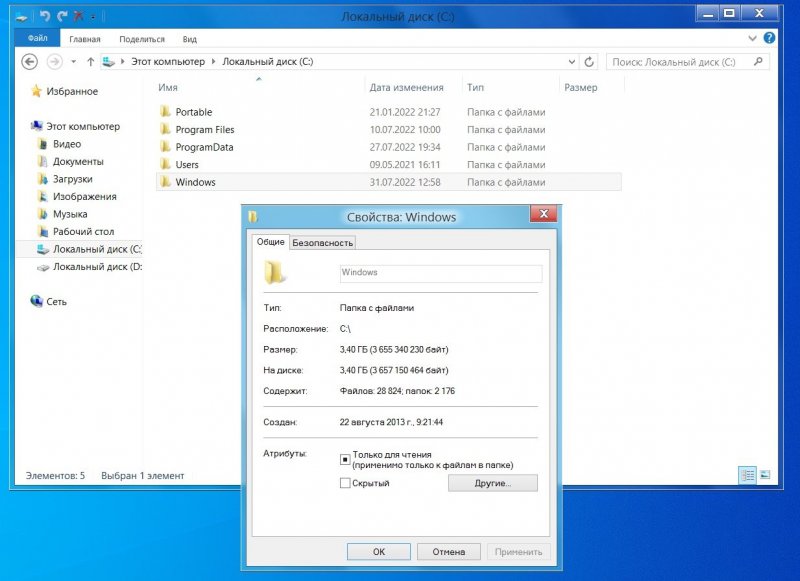The height and width of the screenshot is (581, 800).
Task: Open the 'Файл' menu
Action: coord(38,39)
